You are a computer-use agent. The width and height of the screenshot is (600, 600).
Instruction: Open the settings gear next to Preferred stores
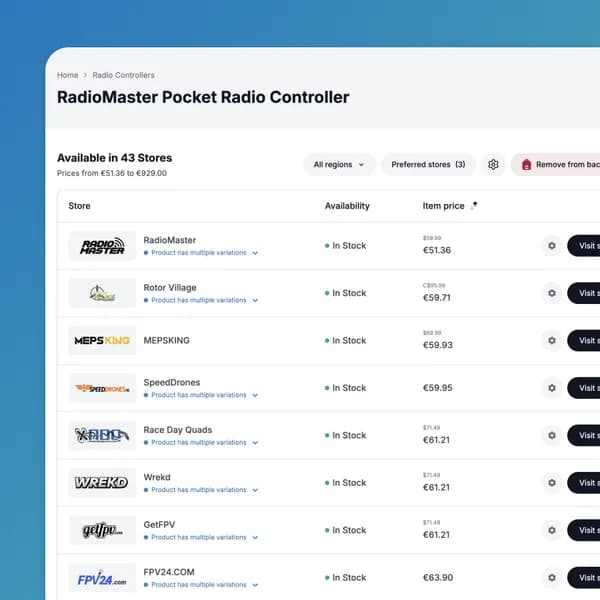(493, 165)
